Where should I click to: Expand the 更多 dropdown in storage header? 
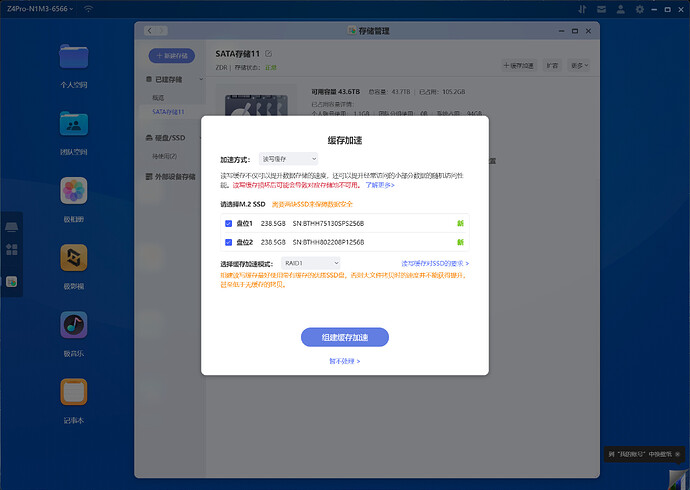click(579, 65)
